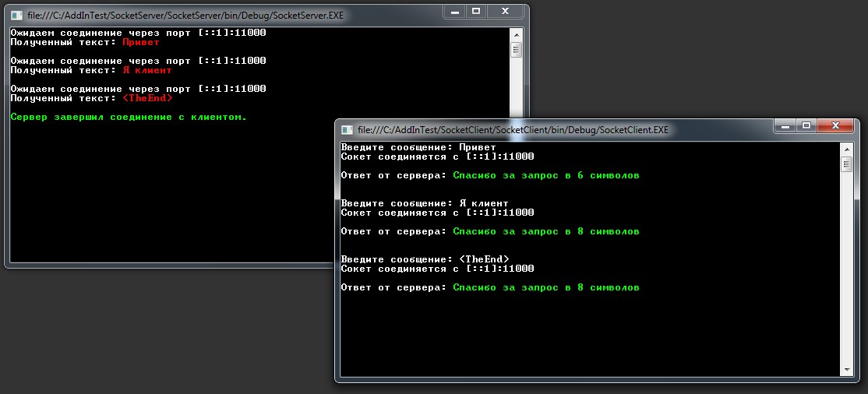Image resolution: width=868 pixels, height=394 pixels.
Task: Click the SocketClient scrollbar down arrow
Action: [x=846, y=370]
